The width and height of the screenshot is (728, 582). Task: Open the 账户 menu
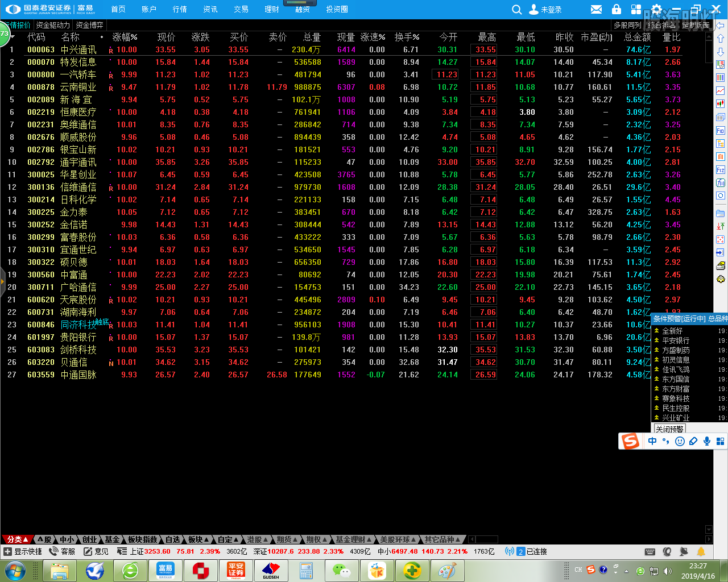(149, 10)
